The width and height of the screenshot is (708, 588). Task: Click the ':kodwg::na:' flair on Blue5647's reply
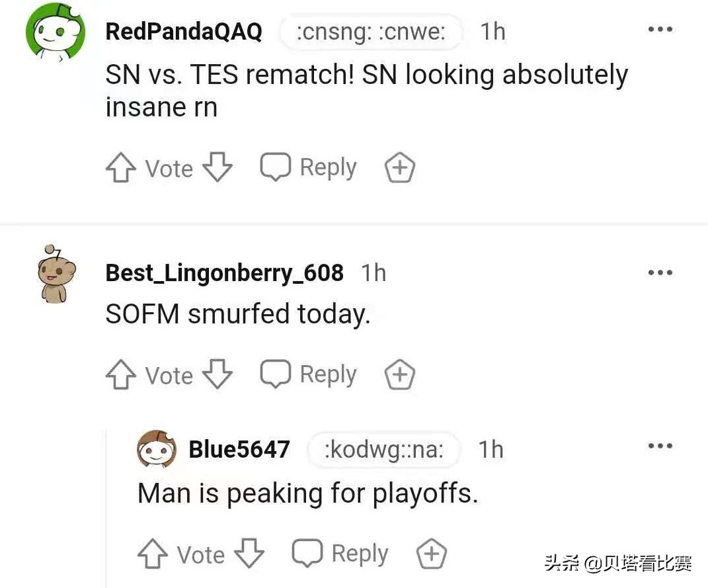click(x=383, y=450)
